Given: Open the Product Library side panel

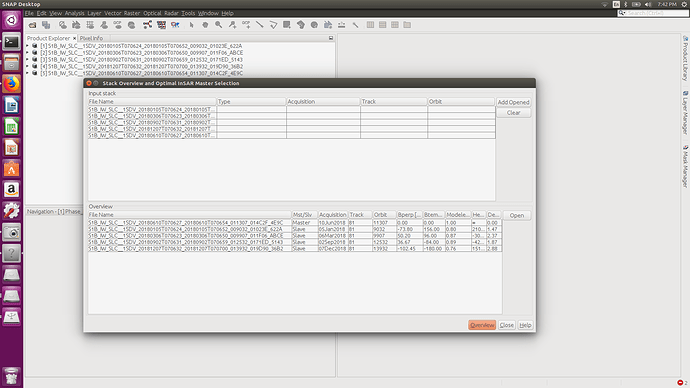Looking at the screenshot, I should click(685, 59).
